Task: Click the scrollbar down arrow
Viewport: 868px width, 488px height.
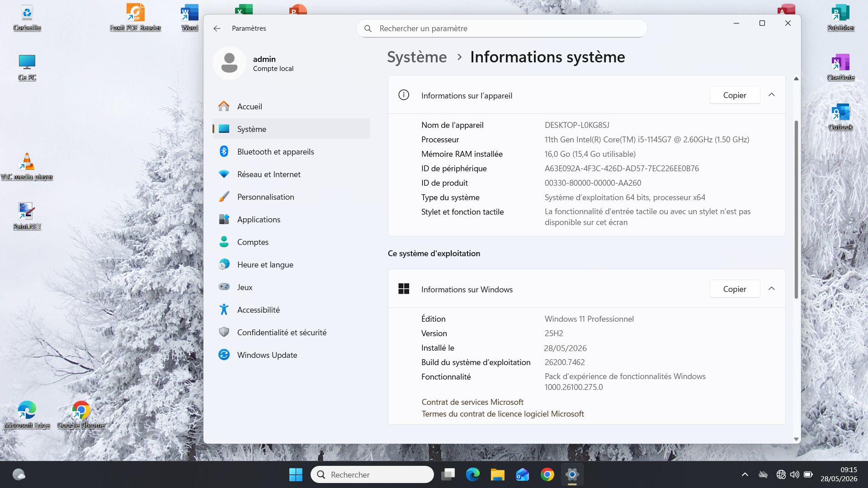Action: coord(796,439)
